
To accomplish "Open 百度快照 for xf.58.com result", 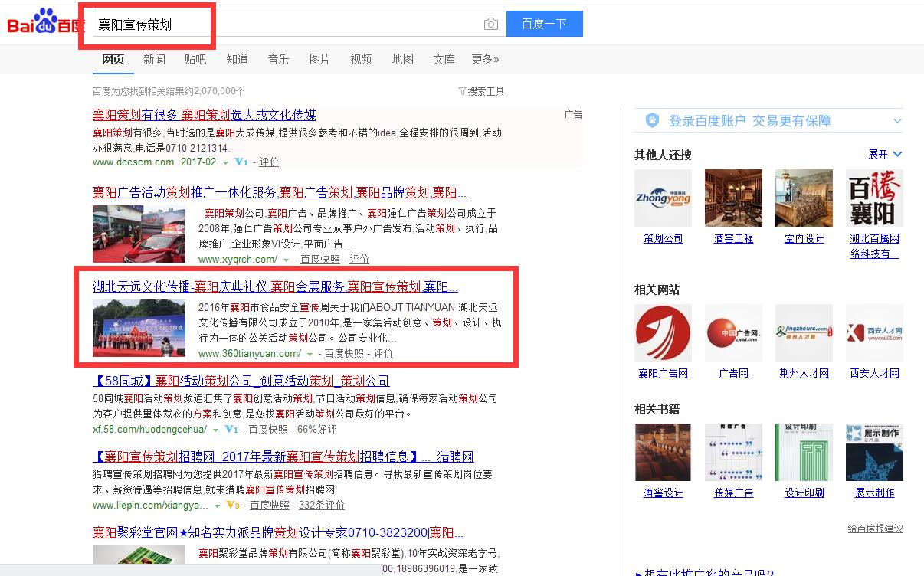I will [x=268, y=429].
